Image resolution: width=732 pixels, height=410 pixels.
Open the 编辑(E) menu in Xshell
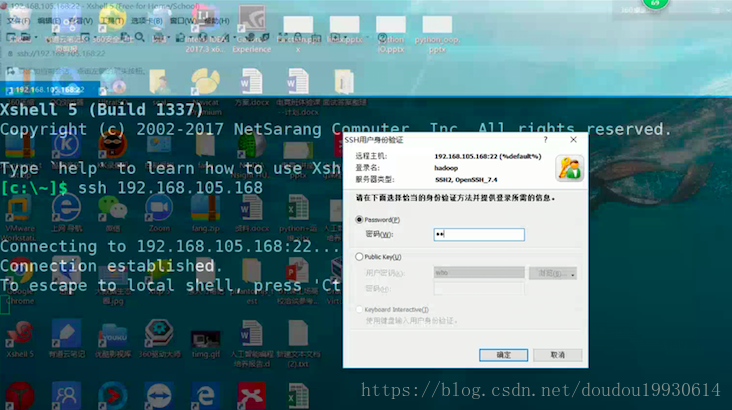pyautogui.click(x=49, y=21)
